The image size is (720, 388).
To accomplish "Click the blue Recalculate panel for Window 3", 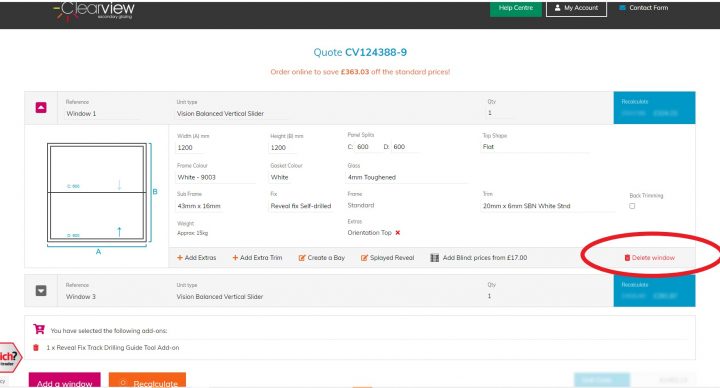I will pyautogui.click(x=654, y=291).
